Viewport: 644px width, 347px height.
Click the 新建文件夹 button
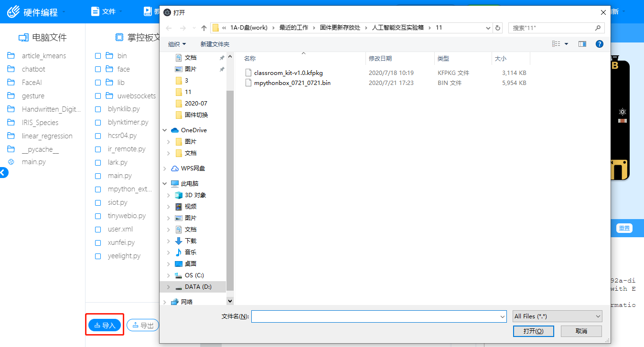(x=215, y=44)
